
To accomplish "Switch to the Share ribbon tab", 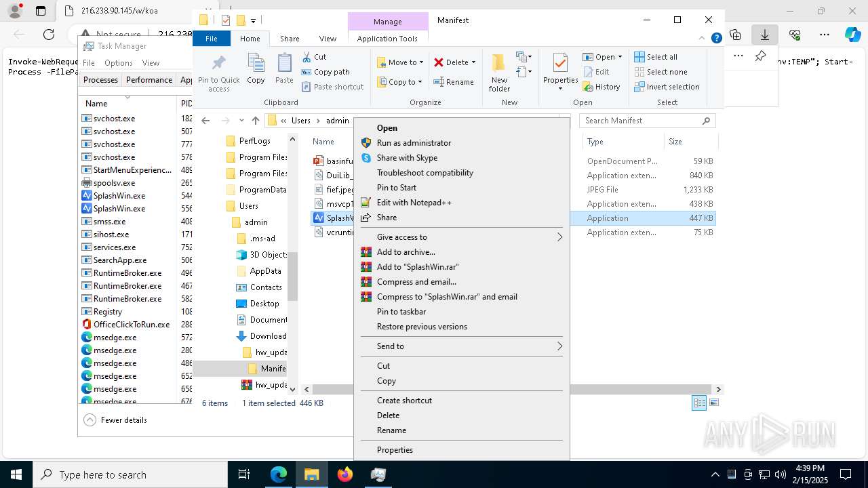I will click(290, 39).
